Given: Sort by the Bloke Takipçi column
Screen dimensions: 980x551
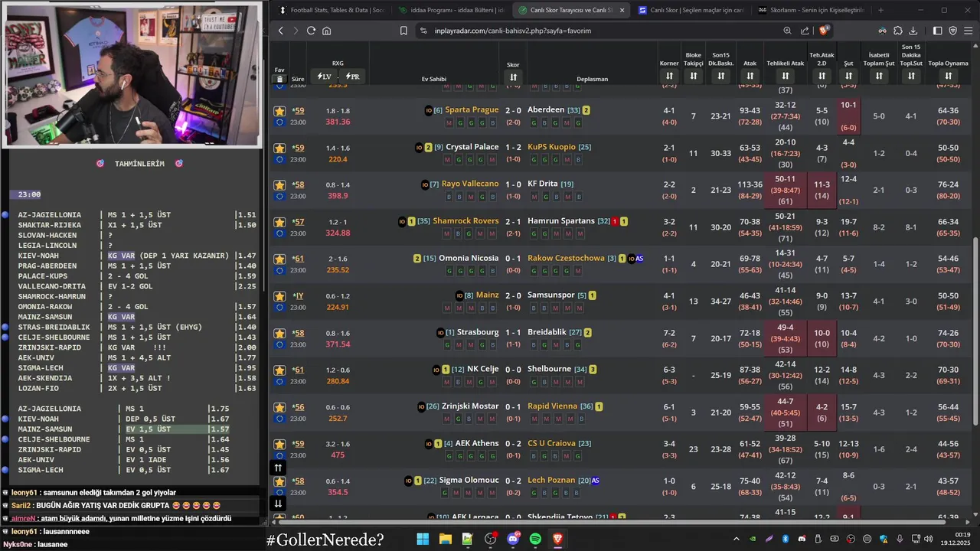Looking at the screenshot, I should point(694,76).
